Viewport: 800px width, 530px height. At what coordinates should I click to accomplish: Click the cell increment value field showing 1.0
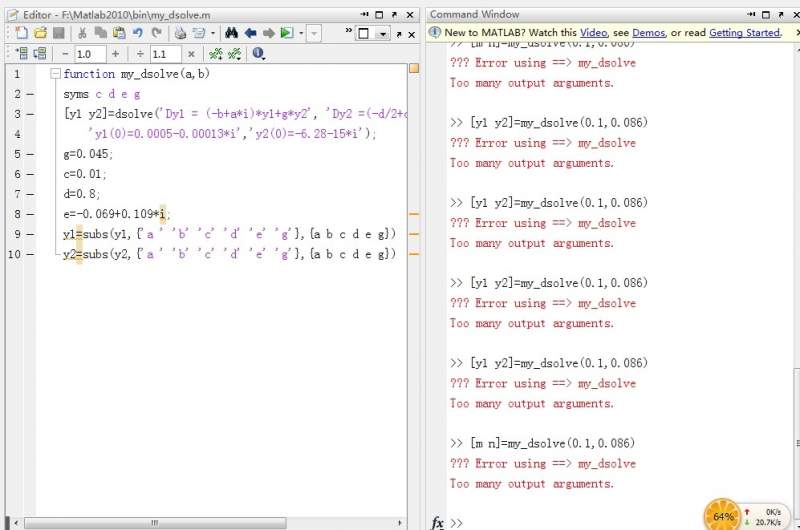[x=89, y=54]
